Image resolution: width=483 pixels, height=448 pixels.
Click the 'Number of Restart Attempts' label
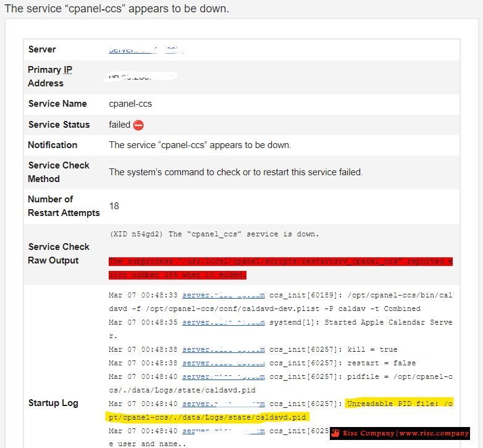pos(64,206)
